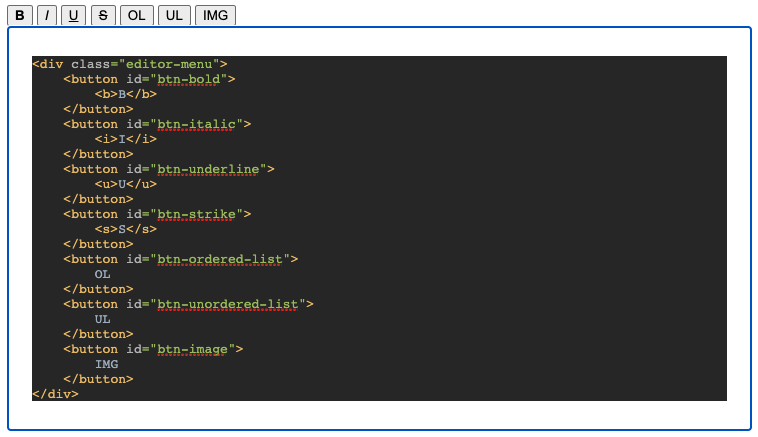Insert an image with IMG button
Image resolution: width=758 pixels, height=437 pixels.
point(215,15)
